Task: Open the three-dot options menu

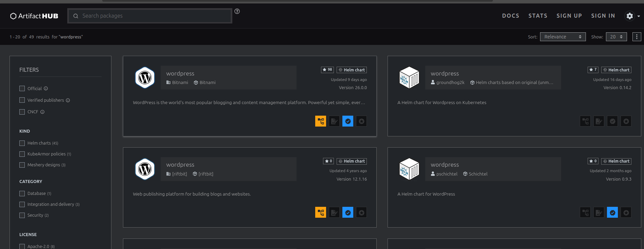Action: pos(637,37)
